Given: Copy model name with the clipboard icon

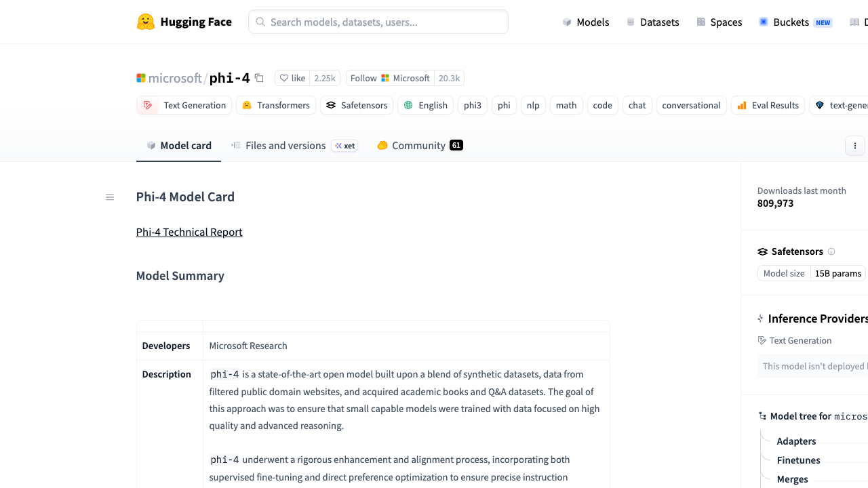Looking at the screenshot, I should (x=259, y=78).
